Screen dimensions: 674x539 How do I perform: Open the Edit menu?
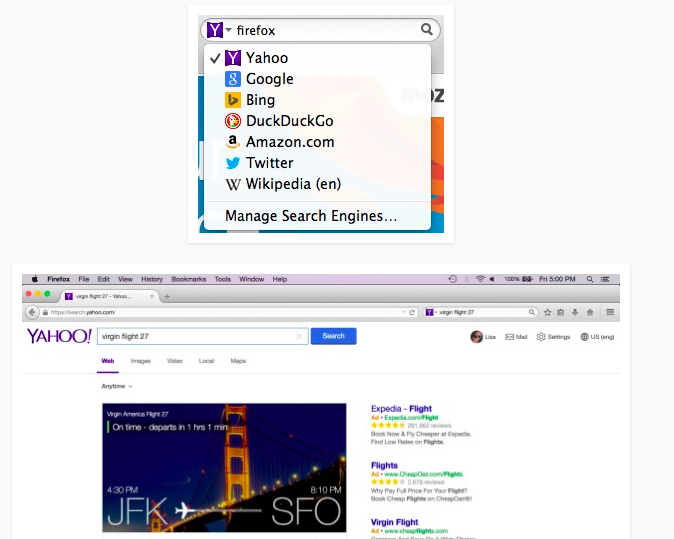coord(104,279)
